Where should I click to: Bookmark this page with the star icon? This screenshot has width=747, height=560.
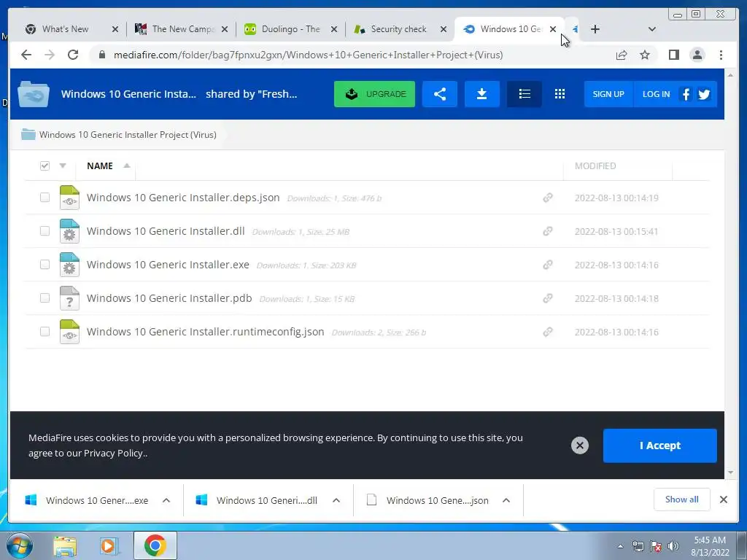(645, 55)
